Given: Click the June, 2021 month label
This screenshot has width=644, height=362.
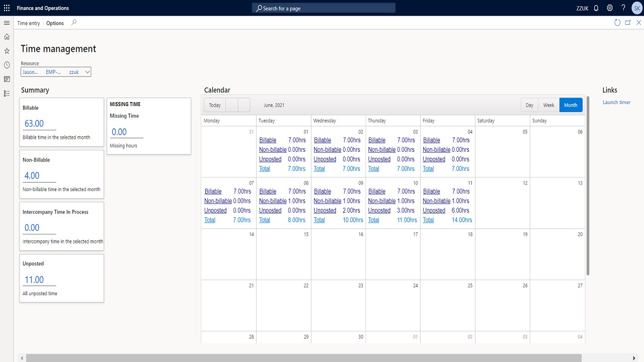Looking at the screenshot, I should (274, 105).
